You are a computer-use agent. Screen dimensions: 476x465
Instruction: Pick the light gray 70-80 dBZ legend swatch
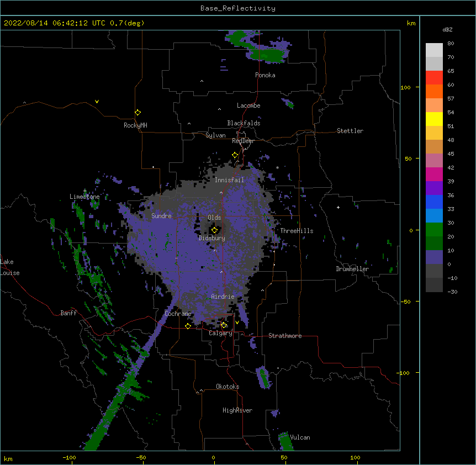pos(434,50)
